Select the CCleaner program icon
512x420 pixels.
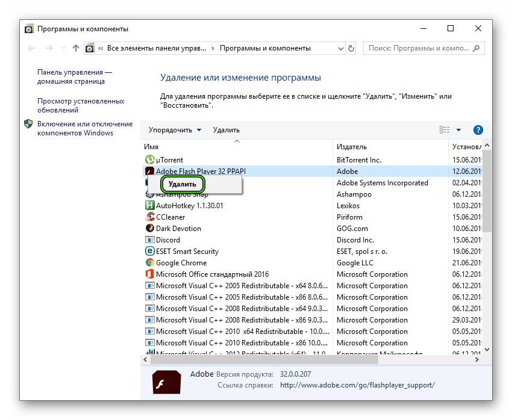(149, 217)
